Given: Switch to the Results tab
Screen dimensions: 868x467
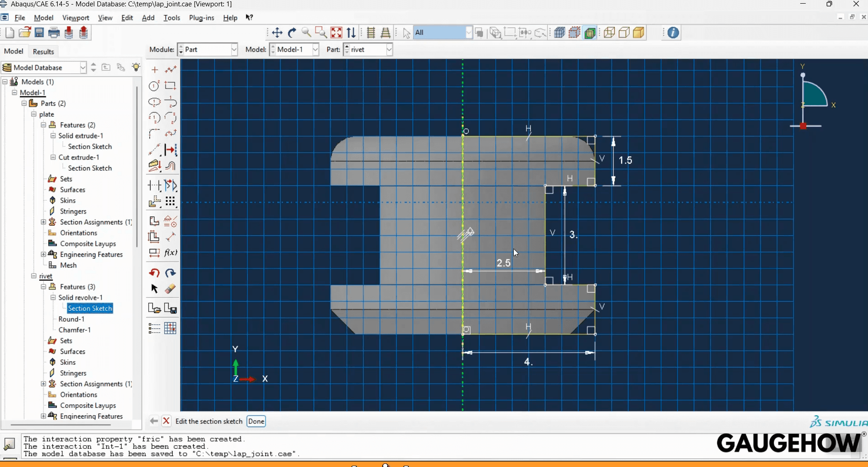Looking at the screenshot, I should [x=43, y=51].
